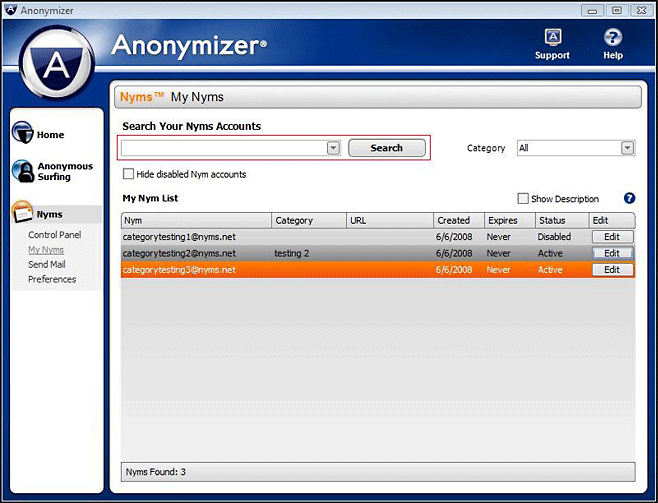Go to Send Mail in sidebar

(x=47, y=264)
